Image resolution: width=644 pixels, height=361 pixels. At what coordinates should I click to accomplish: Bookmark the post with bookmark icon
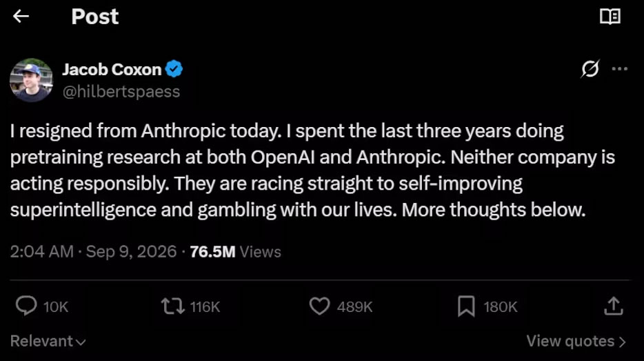click(466, 306)
